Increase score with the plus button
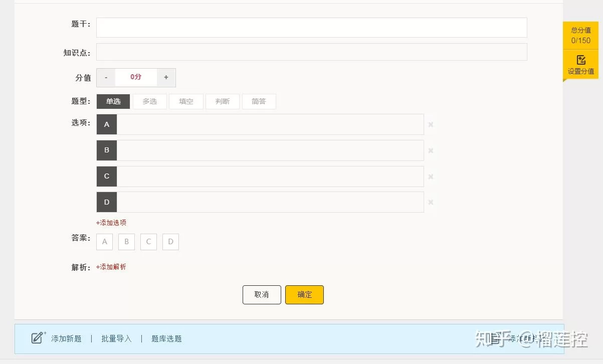Screen dimensions: 603x364 click(x=166, y=77)
